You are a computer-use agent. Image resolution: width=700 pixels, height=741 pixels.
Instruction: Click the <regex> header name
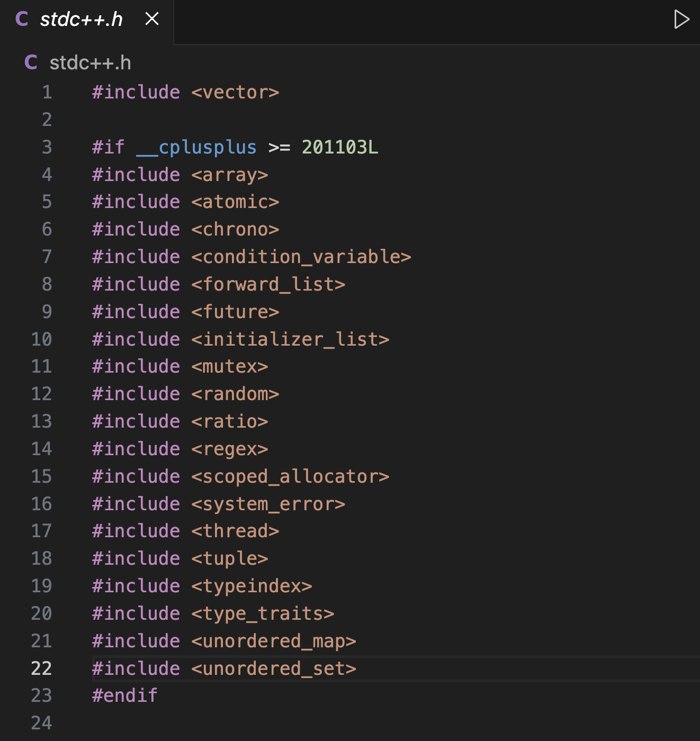click(230, 449)
